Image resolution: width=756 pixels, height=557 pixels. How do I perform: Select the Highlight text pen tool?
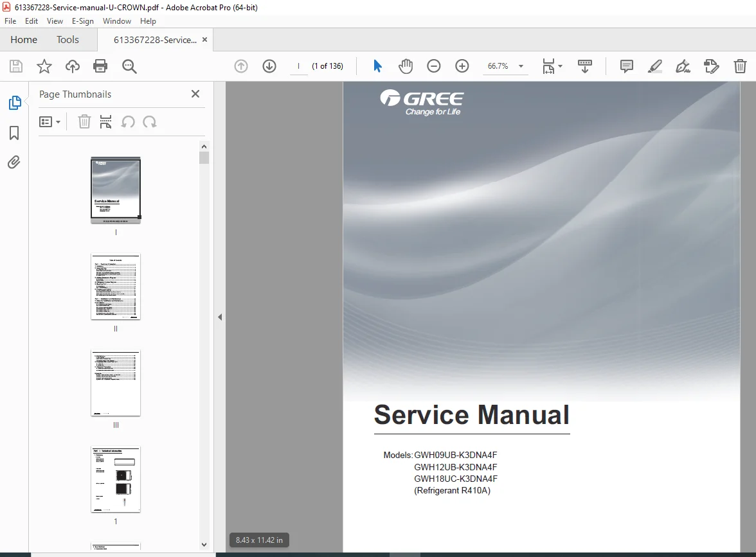coord(654,66)
